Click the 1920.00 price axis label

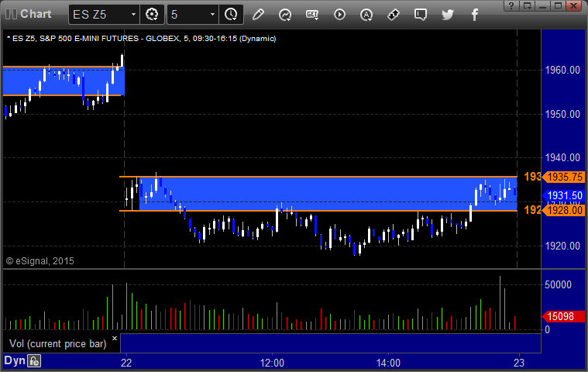pyautogui.click(x=562, y=246)
